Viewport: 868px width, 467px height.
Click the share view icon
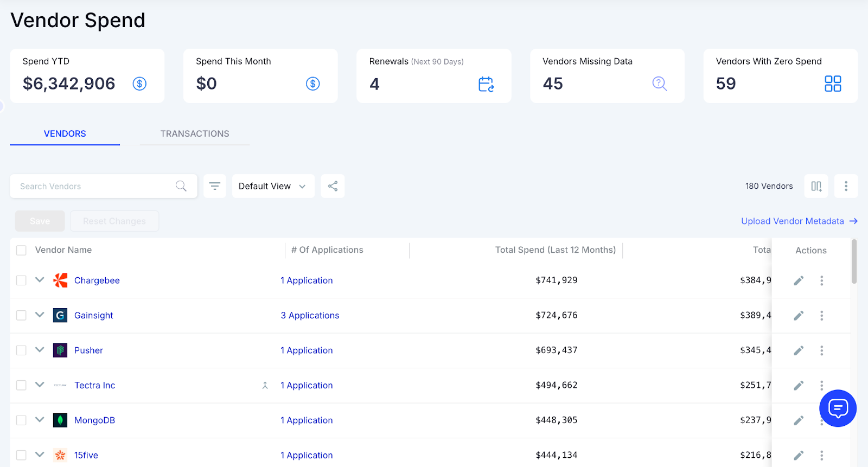(333, 186)
